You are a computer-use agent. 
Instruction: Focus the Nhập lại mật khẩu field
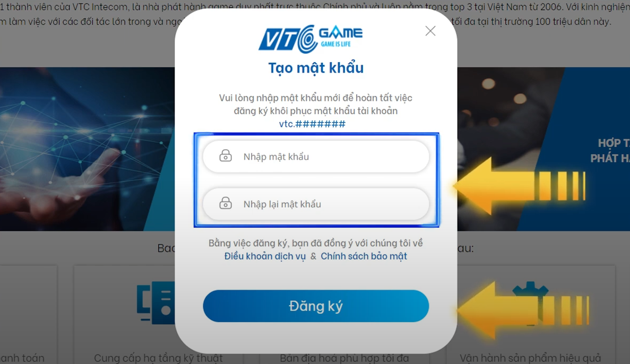[x=316, y=204]
